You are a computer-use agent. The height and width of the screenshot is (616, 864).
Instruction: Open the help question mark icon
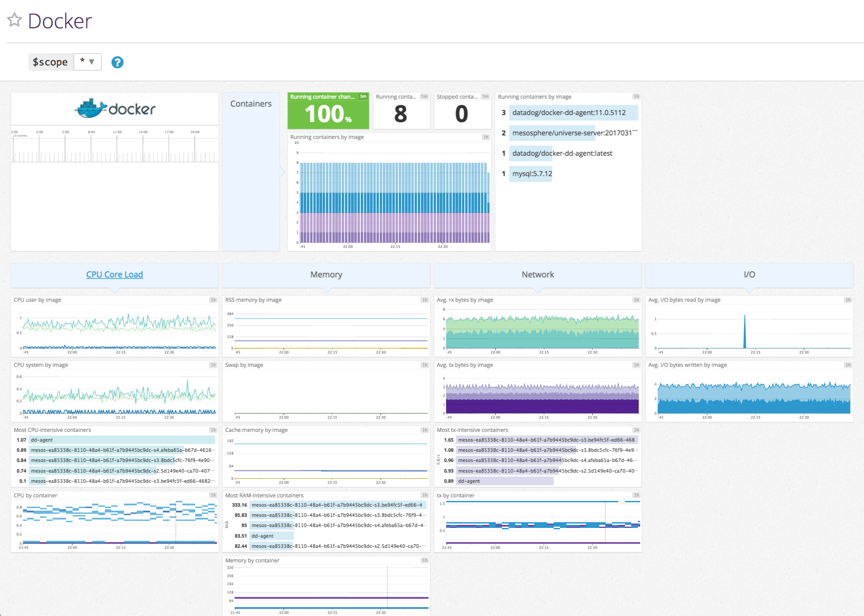pos(117,62)
